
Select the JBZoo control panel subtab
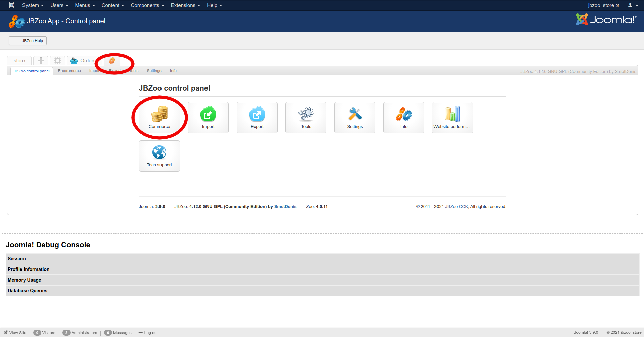(x=32, y=71)
